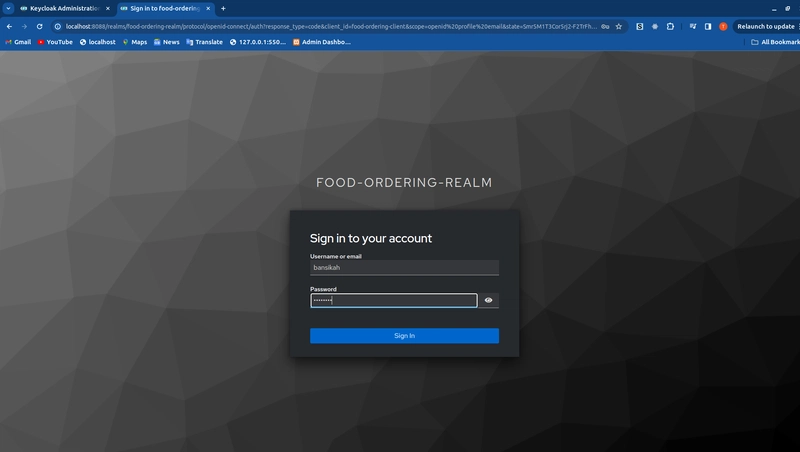Bookmark this page with star icon
Screen dimensions: 800x452
[x=619, y=27]
